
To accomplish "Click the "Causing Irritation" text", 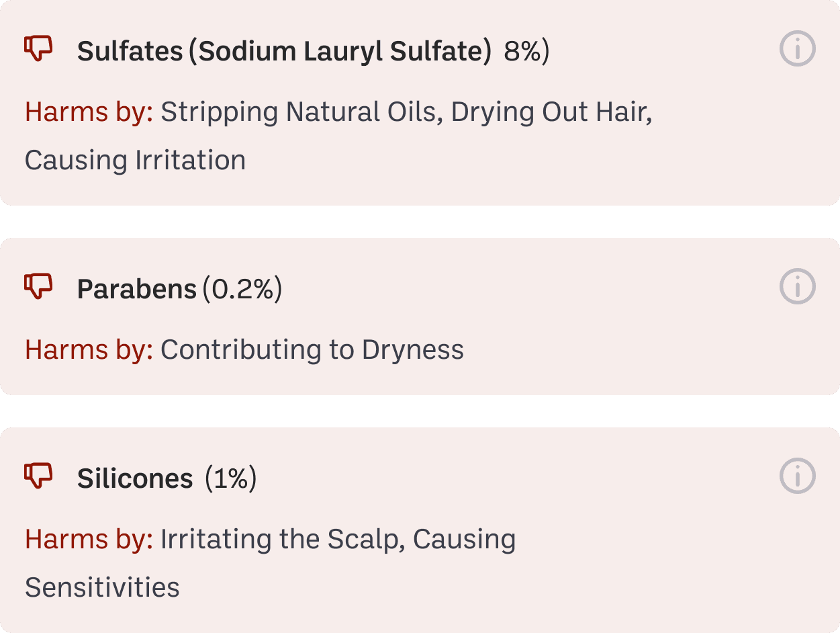I will 135,160.
